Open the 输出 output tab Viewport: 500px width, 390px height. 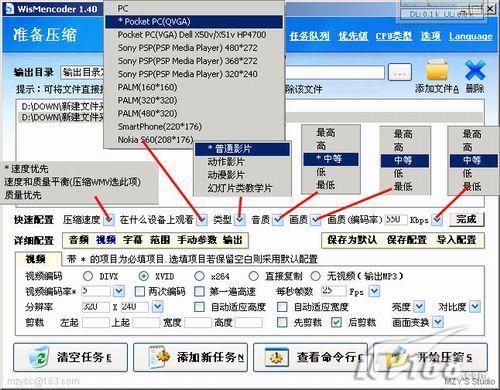(232, 240)
